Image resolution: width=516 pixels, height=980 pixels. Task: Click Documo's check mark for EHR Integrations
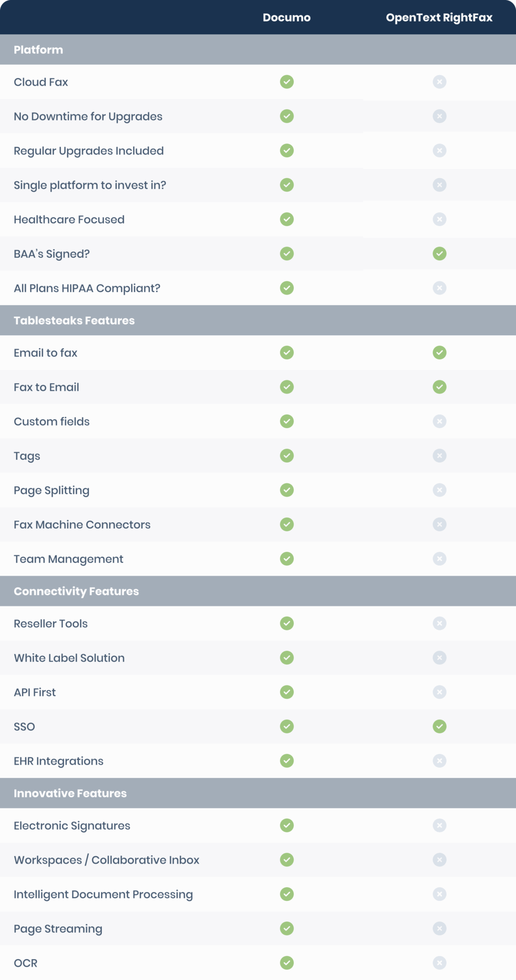287,761
